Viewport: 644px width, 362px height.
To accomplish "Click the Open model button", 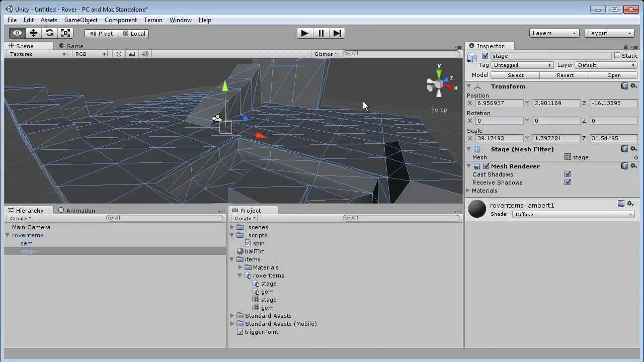I will point(614,75).
